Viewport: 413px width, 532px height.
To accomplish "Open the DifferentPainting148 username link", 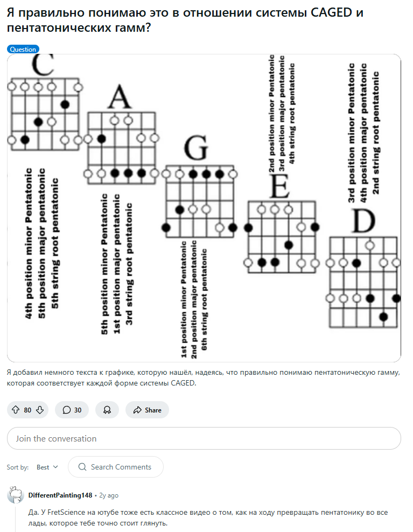I will 60,495.
